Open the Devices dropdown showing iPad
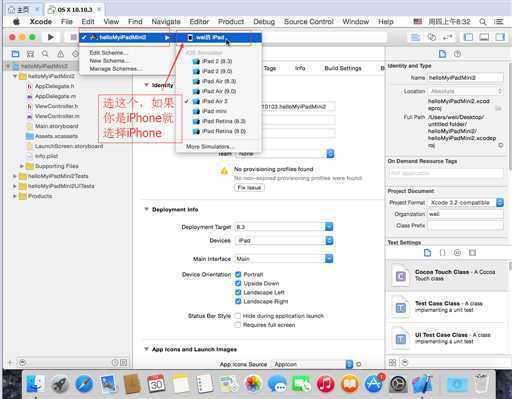The height and width of the screenshot is (399, 512). coord(284,241)
